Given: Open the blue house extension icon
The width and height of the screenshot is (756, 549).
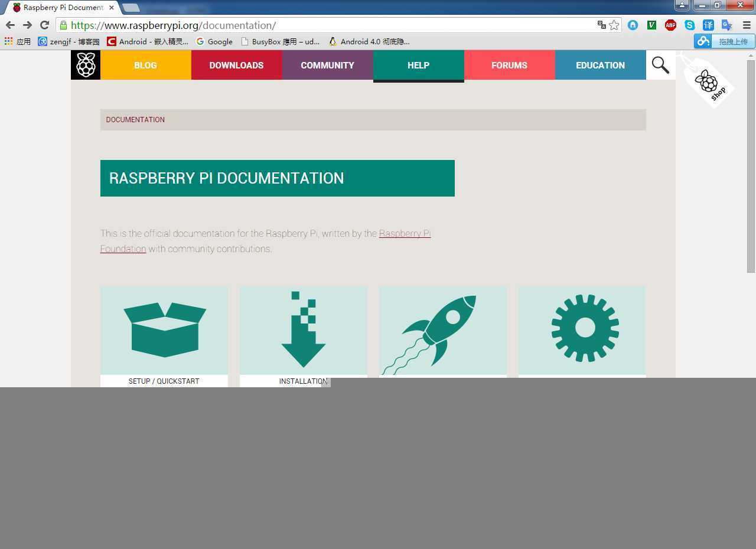Looking at the screenshot, I should point(633,25).
